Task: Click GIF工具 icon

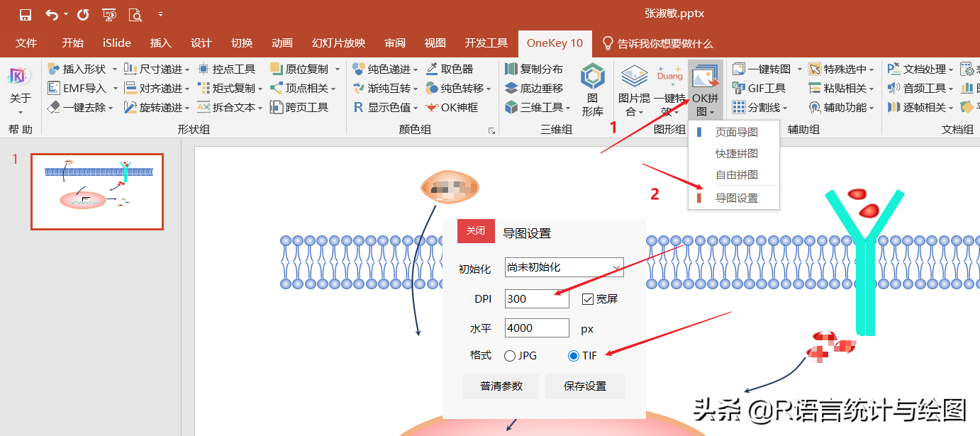Action: (739, 89)
